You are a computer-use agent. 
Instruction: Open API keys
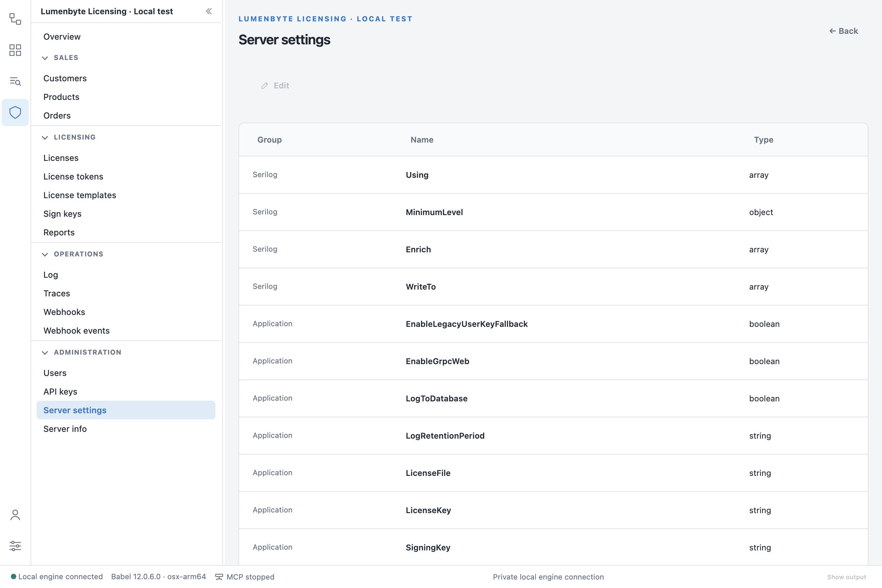point(126,392)
